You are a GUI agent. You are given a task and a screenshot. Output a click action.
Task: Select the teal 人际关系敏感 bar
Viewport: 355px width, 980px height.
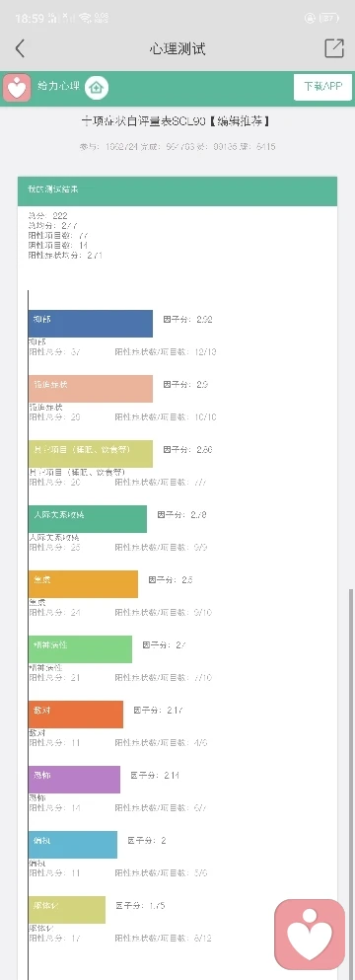point(88,519)
